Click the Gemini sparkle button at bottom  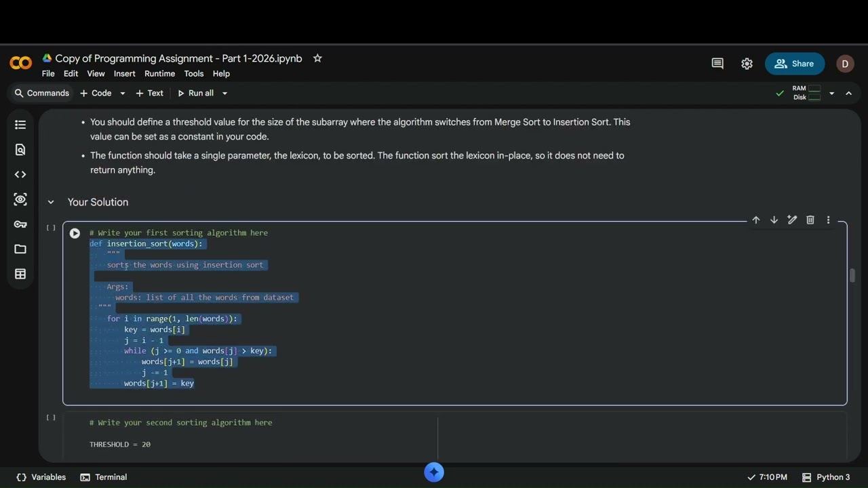tap(434, 472)
